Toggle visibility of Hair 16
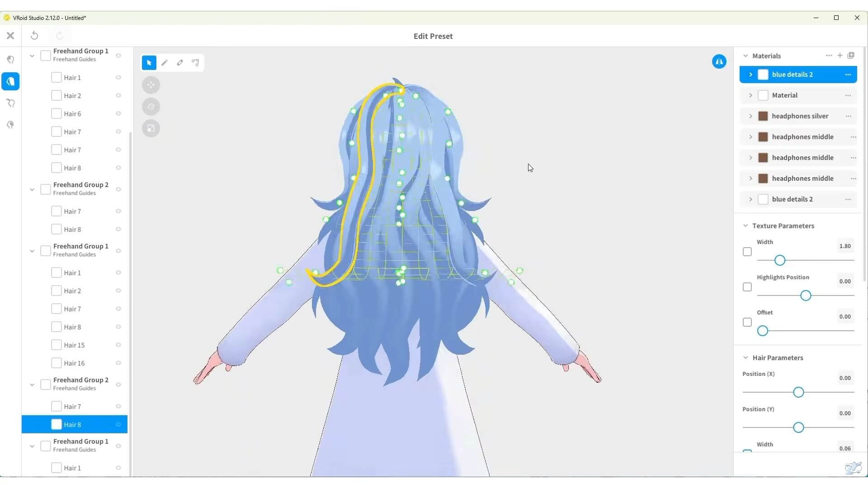The width and height of the screenshot is (868, 488). 118,363
